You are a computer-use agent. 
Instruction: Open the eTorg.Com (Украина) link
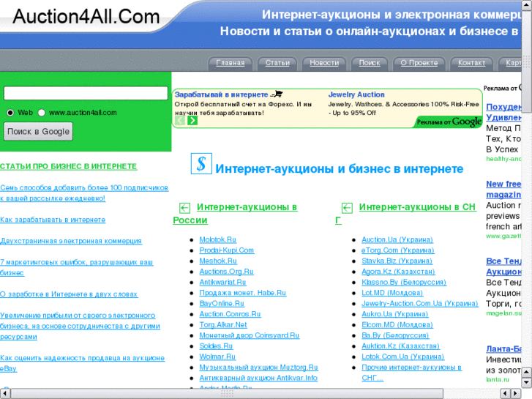point(398,250)
